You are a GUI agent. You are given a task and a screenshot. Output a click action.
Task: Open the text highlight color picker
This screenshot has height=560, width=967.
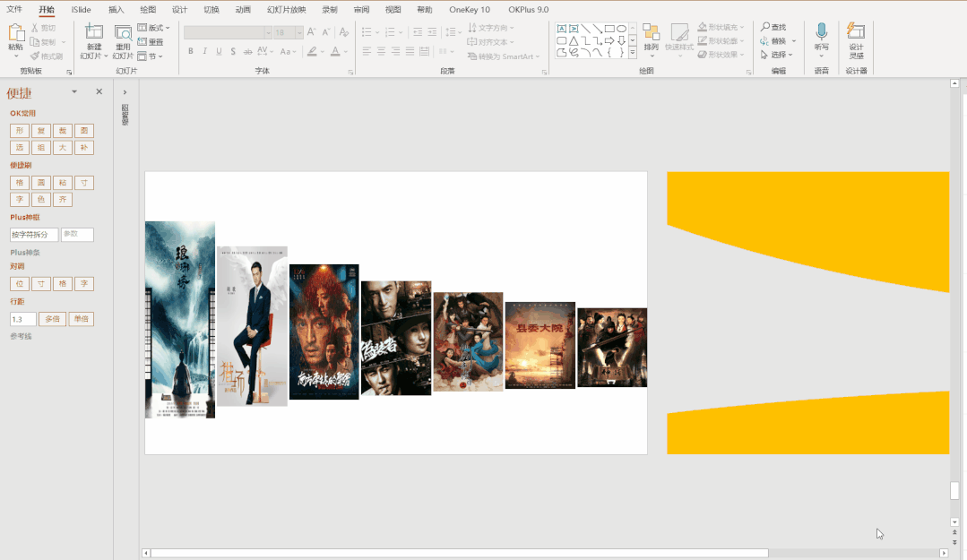tap(313, 51)
